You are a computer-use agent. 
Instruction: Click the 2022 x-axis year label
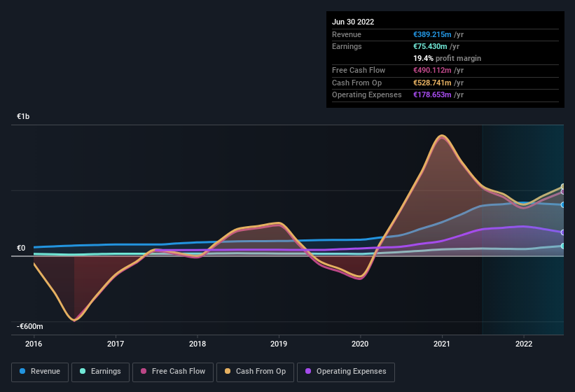[x=524, y=344]
